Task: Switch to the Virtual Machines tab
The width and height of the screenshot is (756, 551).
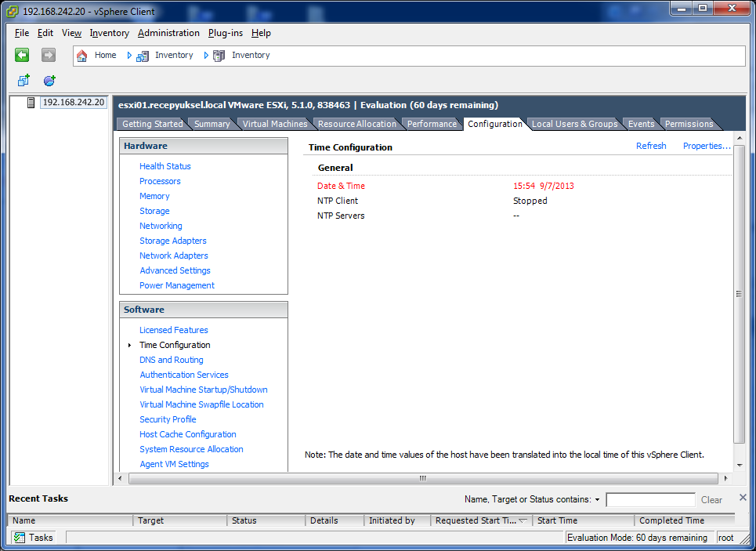Action: (x=275, y=124)
